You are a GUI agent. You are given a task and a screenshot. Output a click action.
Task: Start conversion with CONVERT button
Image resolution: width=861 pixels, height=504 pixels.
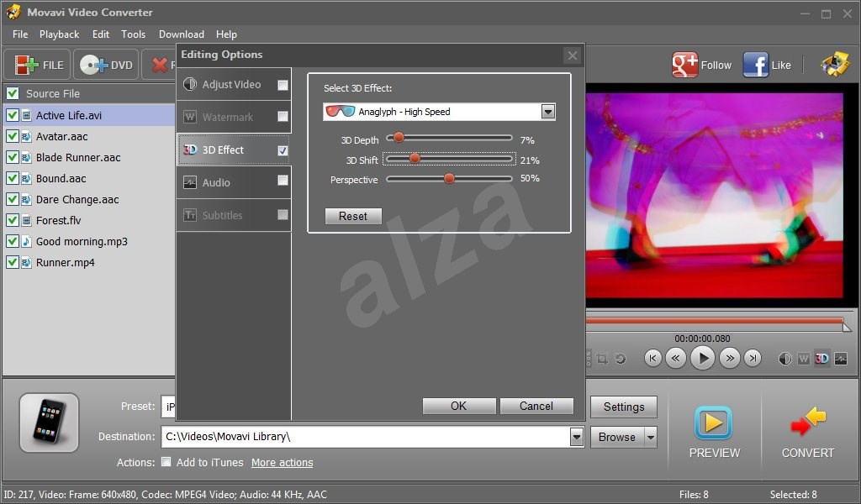tap(808, 432)
